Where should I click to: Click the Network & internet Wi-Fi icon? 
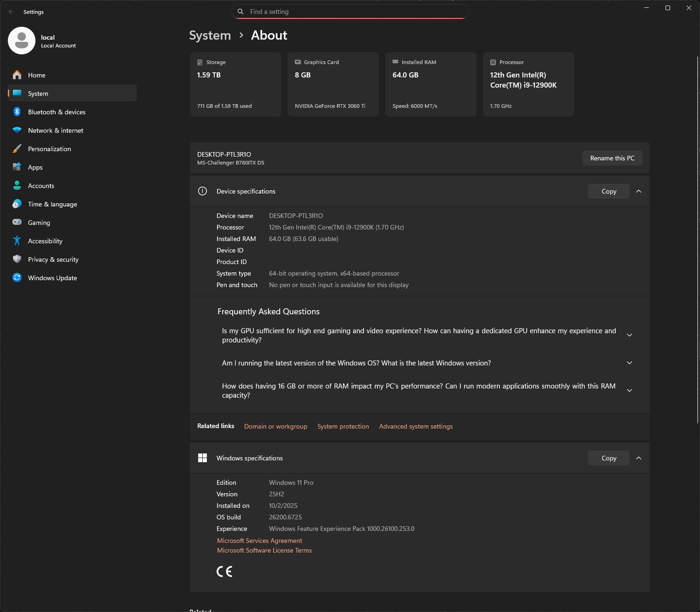[x=17, y=130]
